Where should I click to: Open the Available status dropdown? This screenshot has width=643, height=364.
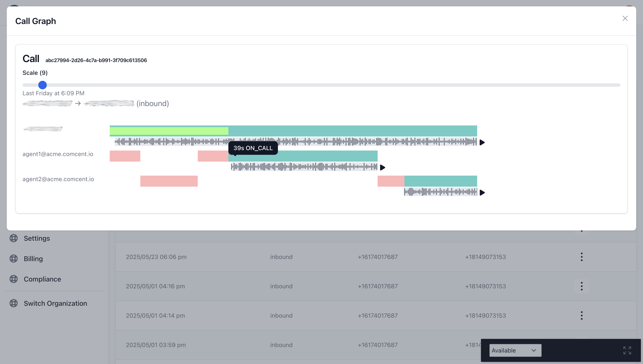click(x=515, y=350)
